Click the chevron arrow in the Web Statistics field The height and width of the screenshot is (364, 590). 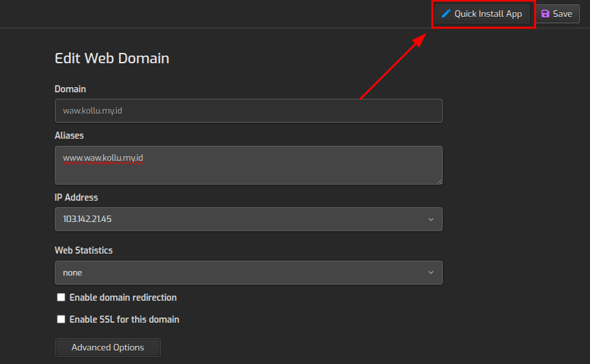(431, 273)
